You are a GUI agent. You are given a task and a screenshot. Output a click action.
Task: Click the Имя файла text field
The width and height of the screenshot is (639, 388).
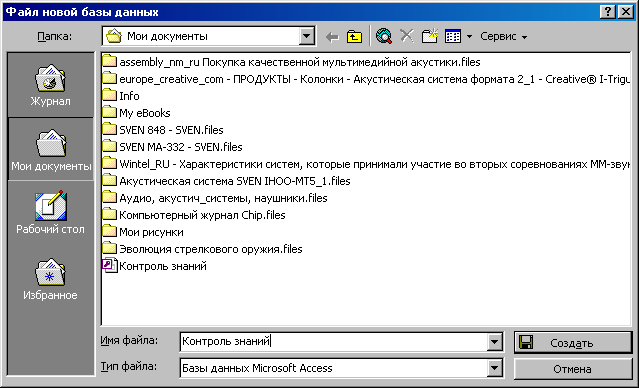(333, 342)
